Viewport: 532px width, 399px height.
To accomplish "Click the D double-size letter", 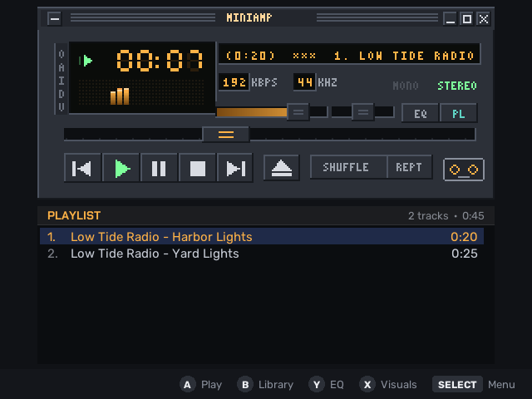I will (62, 94).
